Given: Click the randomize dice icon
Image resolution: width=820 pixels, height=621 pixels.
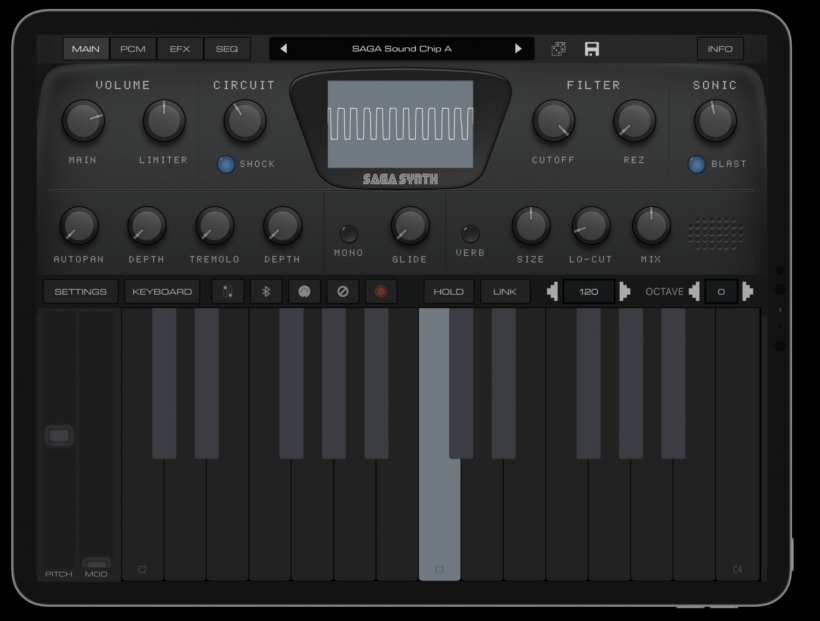Looking at the screenshot, I should (x=558, y=49).
